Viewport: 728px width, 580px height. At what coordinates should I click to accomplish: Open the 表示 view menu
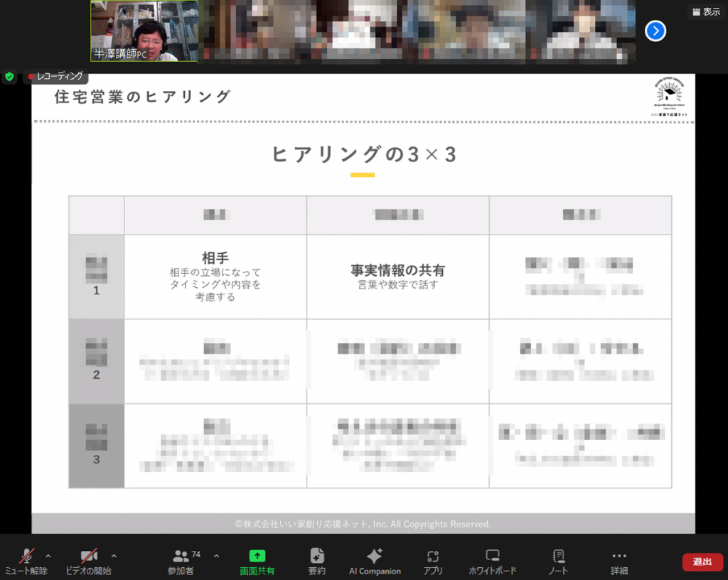pyautogui.click(x=706, y=12)
